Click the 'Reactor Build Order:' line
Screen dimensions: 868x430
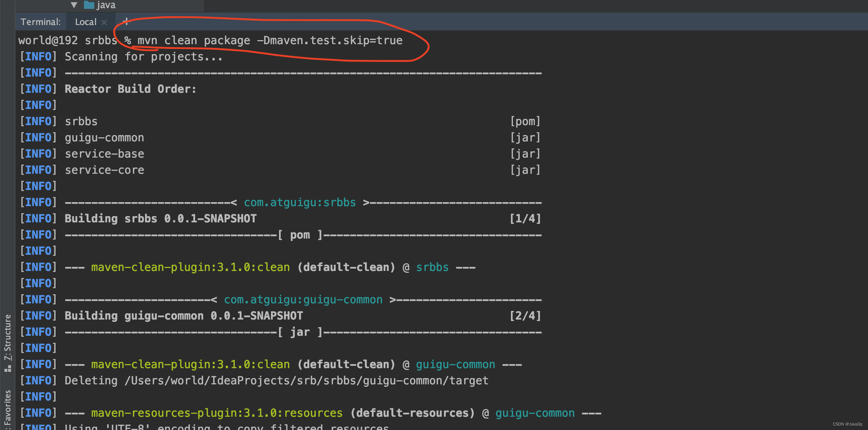[131, 89]
